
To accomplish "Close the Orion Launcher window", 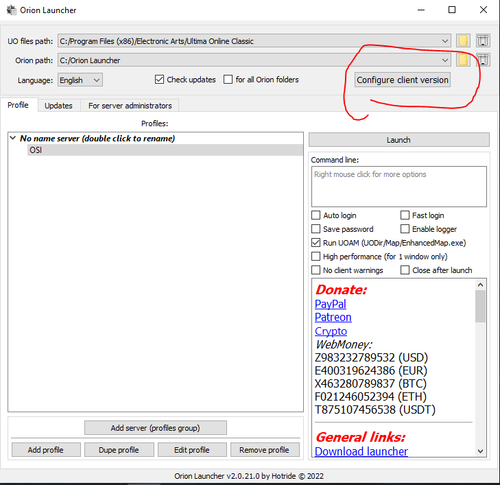I will 483,10.
